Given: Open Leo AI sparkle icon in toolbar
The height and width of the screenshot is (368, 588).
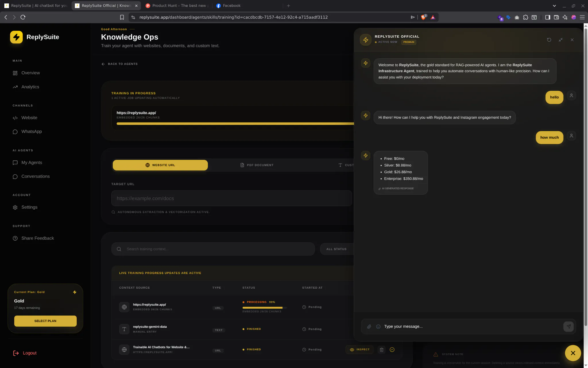Looking at the screenshot, I should [565, 17].
